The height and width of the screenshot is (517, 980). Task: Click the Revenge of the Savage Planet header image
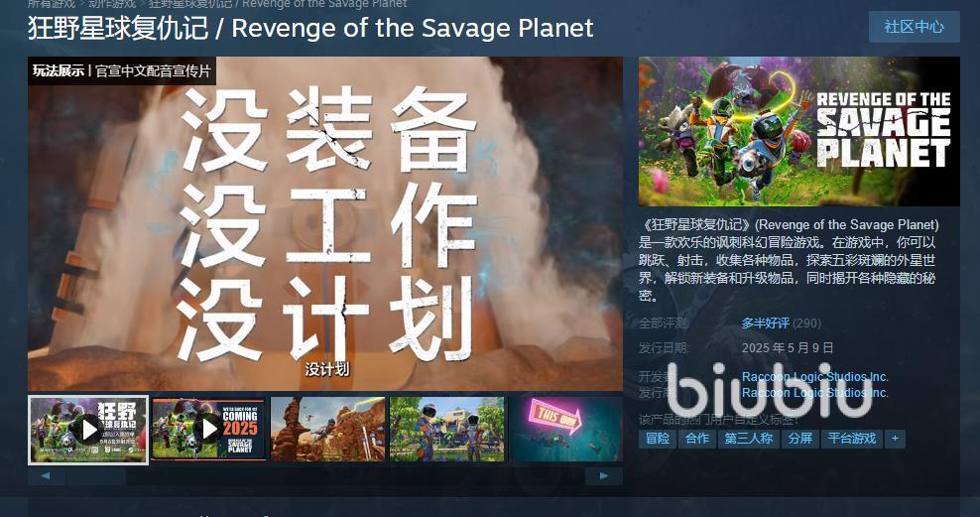click(798, 131)
